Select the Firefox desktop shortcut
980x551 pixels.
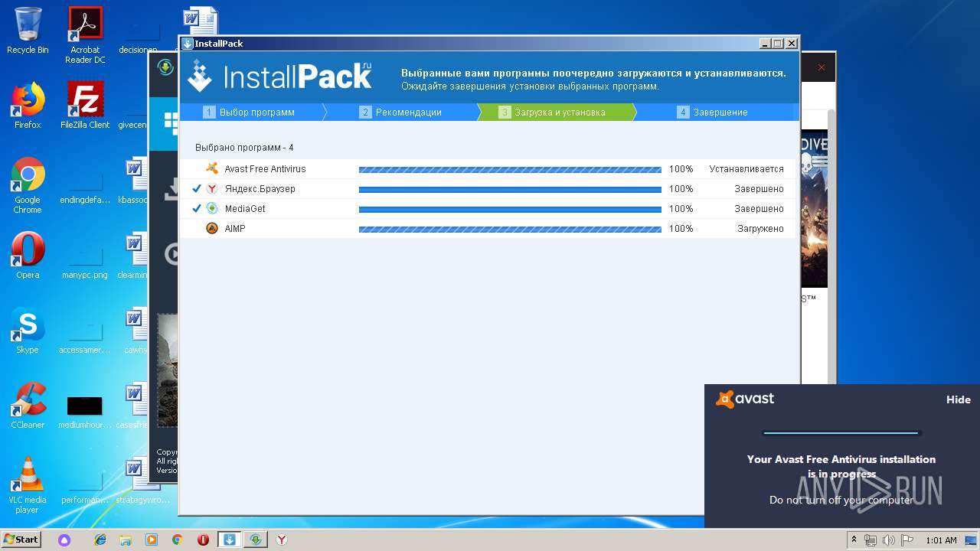tap(28, 106)
